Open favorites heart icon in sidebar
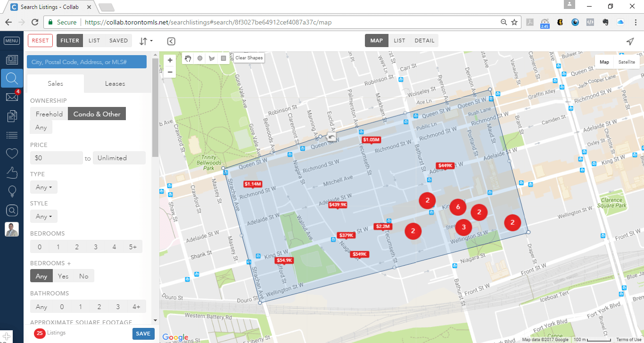This screenshot has width=644, height=343. tap(12, 153)
